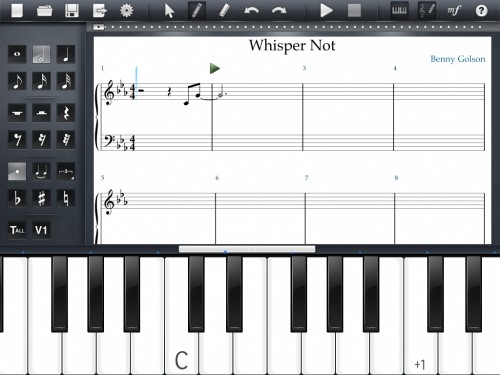
Task: Select the eraser tool
Action: 224,10
